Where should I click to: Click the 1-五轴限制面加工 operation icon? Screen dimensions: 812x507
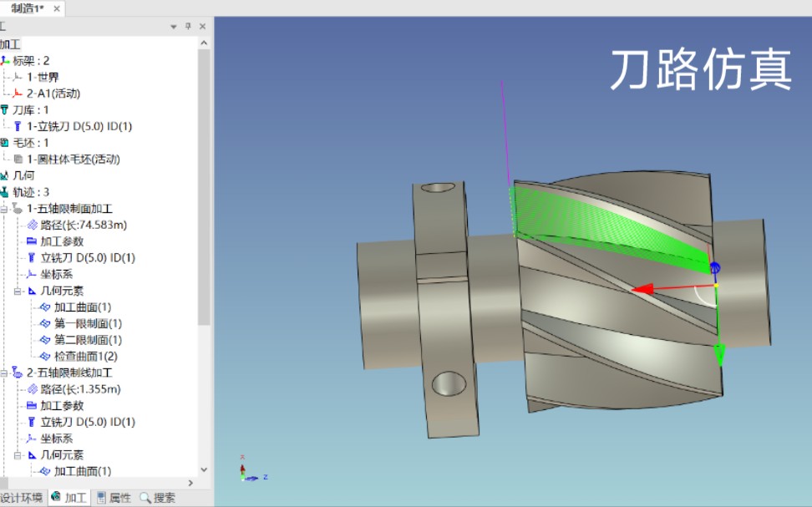pyautogui.click(x=17, y=209)
